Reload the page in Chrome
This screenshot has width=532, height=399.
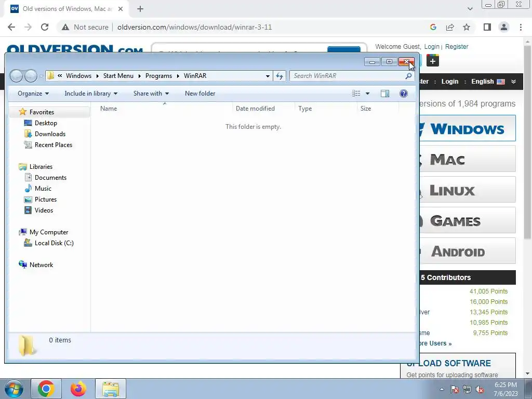45,27
